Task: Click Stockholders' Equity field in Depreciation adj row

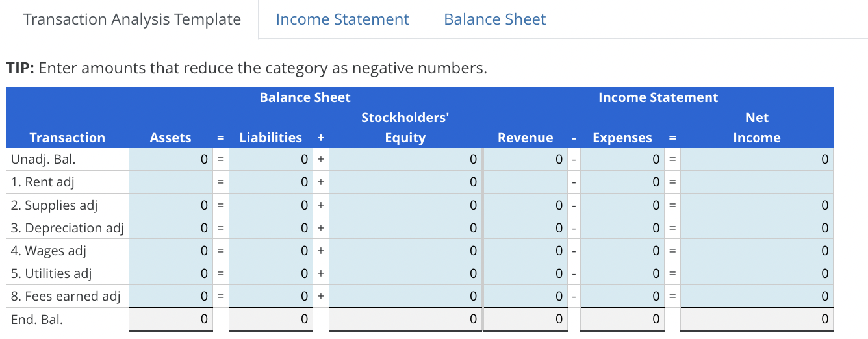Action: click(x=405, y=228)
